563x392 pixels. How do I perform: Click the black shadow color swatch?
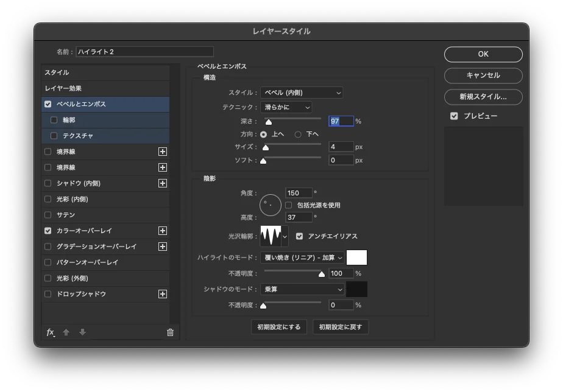[x=356, y=289]
